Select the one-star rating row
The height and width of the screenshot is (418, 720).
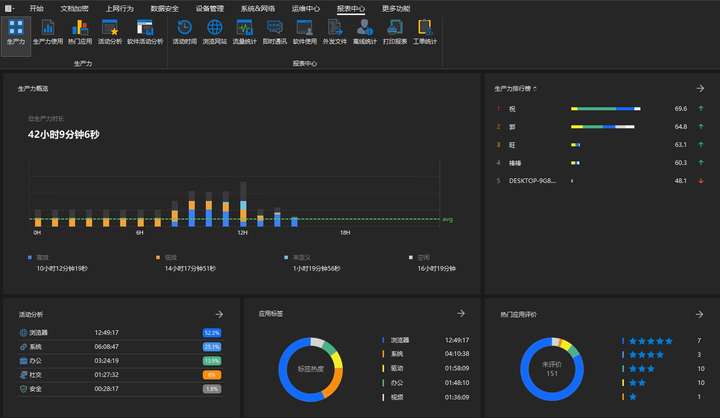coord(662,396)
